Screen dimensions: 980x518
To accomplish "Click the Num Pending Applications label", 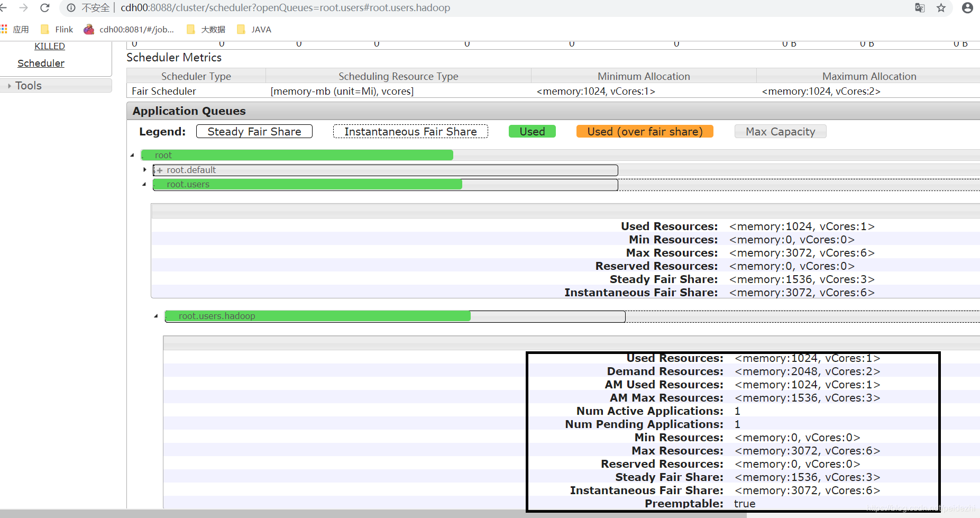I will [644, 424].
